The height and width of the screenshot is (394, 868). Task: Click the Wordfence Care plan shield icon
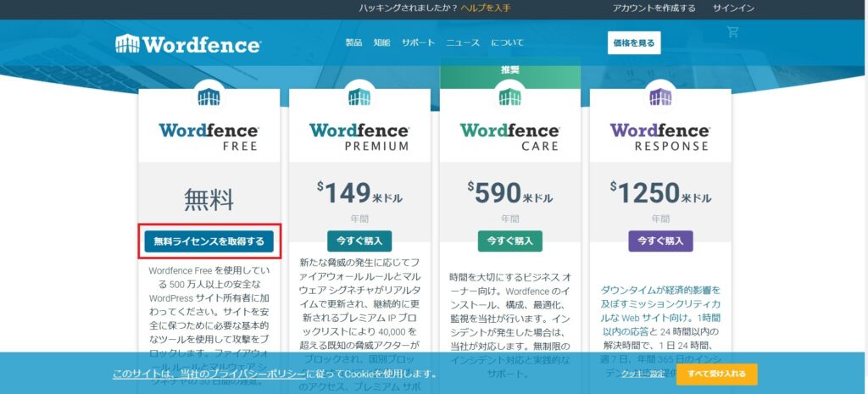pyautogui.click(x=509, y=97)
